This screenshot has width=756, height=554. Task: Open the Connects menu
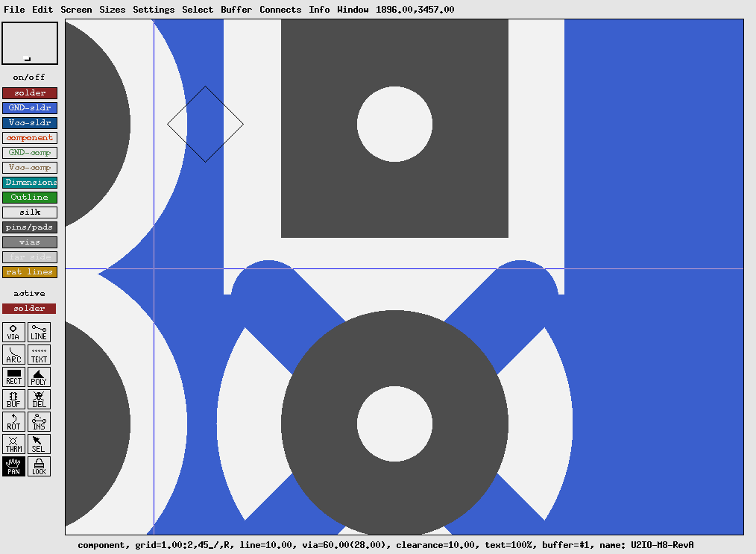point(280,10)
